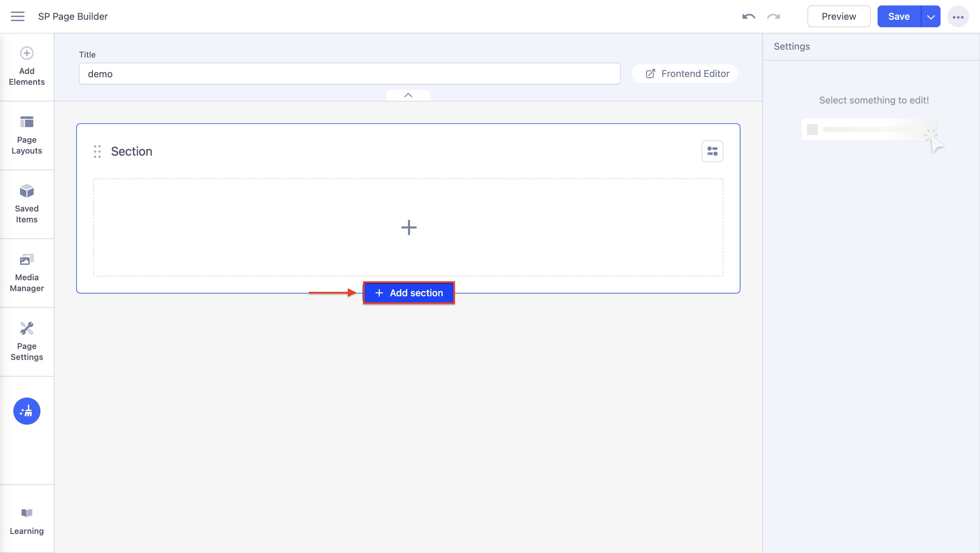
Task: Open the Learning sidebar item
Action: [27, 521]
